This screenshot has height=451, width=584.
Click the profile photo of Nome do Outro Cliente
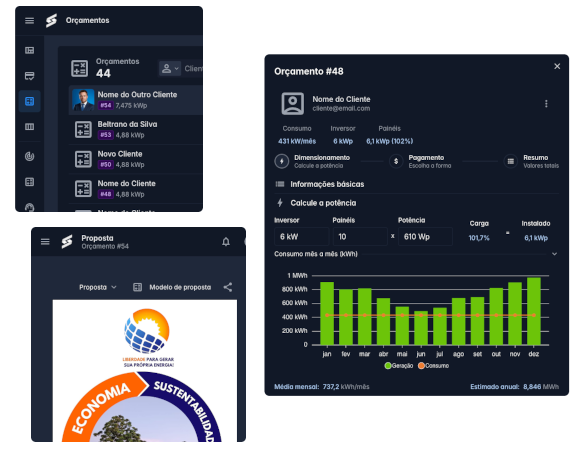pos(83,100)
